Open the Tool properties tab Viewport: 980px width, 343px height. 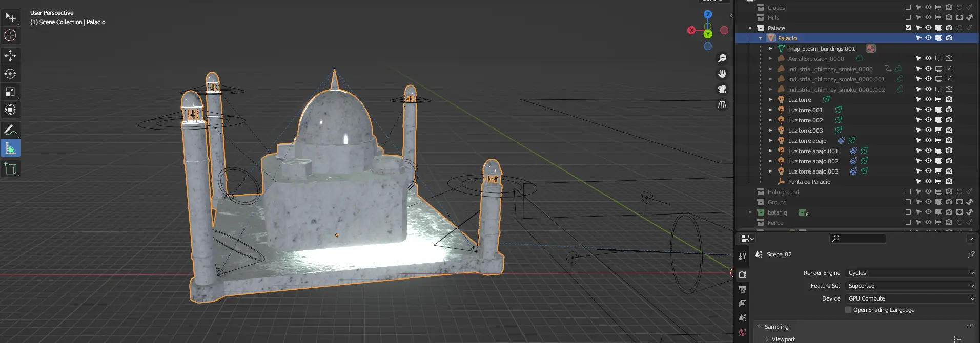pos(743,256)
